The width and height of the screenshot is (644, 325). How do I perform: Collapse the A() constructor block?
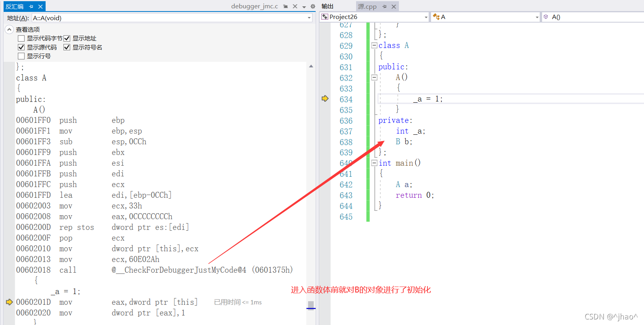coord(374,78)
